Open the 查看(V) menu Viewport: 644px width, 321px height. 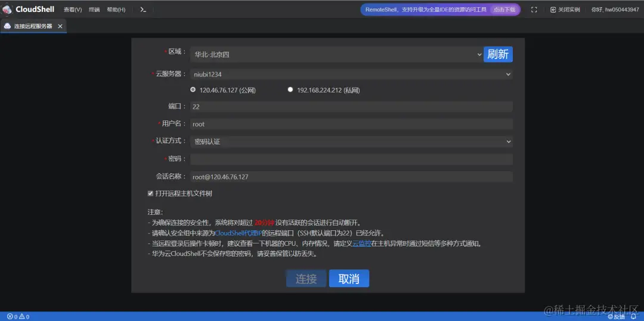73,10
